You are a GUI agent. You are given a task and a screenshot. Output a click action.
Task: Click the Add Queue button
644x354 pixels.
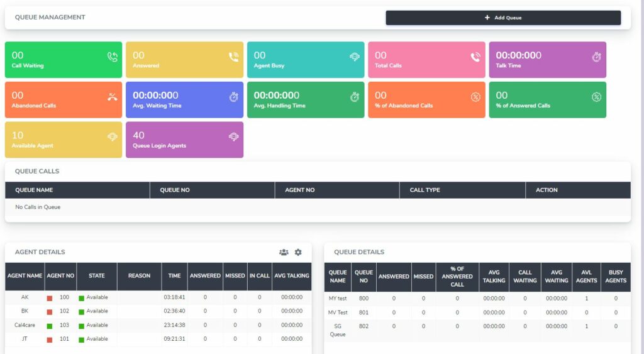(503, 18)
